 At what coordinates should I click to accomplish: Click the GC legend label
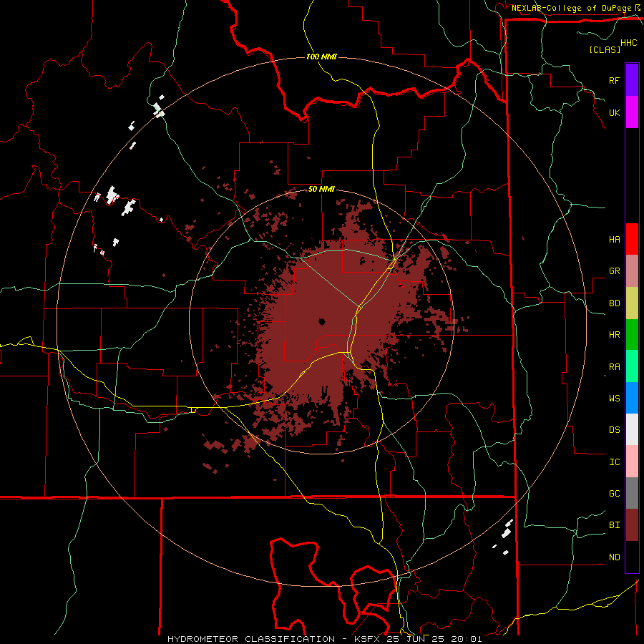(x=615, y=494)
